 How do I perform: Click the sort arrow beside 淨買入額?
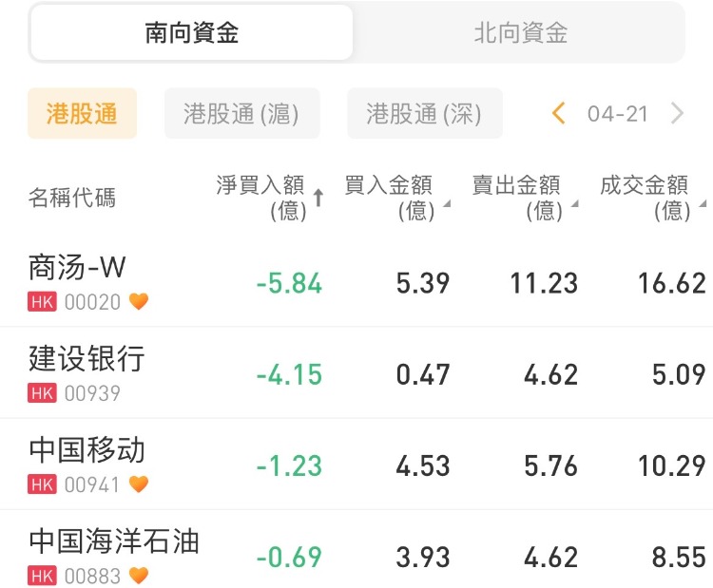(x=318, y=198)
